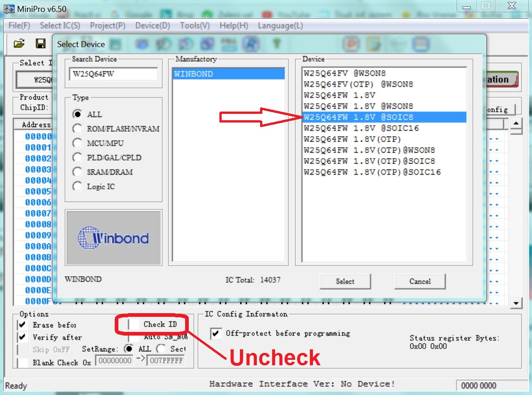
Task: Toggle the Verify after checkbox
Action: (x=22, y=337)
